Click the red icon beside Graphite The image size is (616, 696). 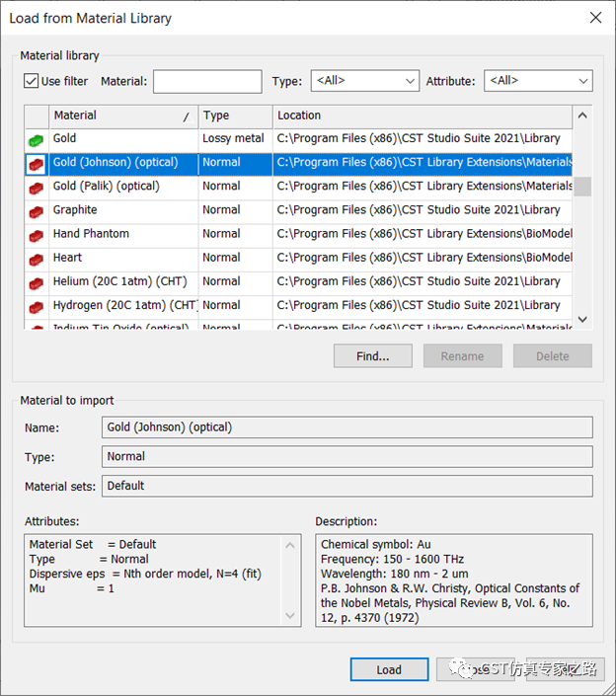[x=36, y=212]
